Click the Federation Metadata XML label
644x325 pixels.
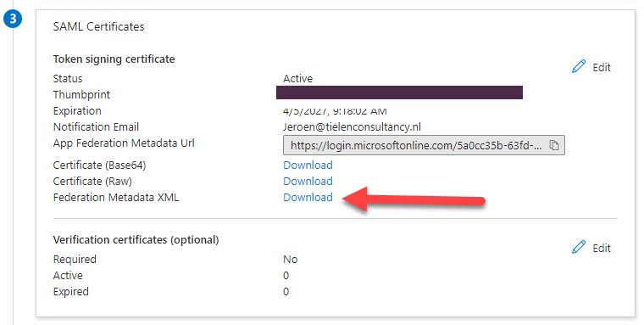[116, 198]
